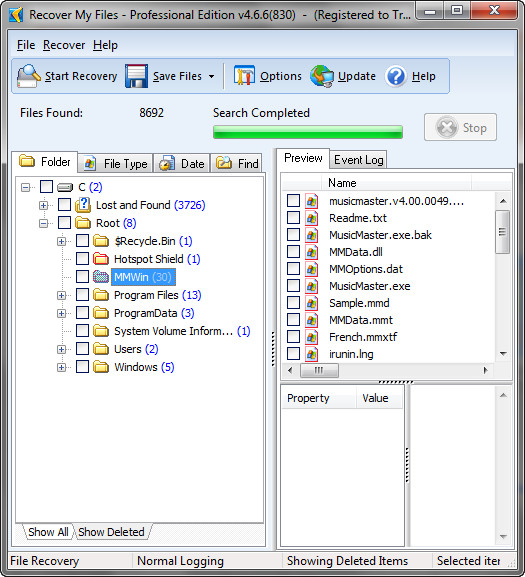Screen dimensions: 525x577
Task: Click the Update globe icon
Action: 322,76
